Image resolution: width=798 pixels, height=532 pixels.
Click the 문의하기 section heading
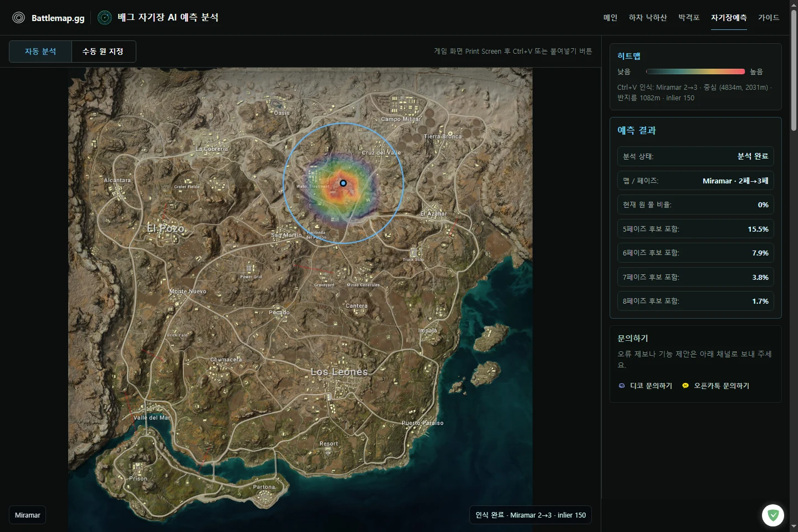coord(633,338)
